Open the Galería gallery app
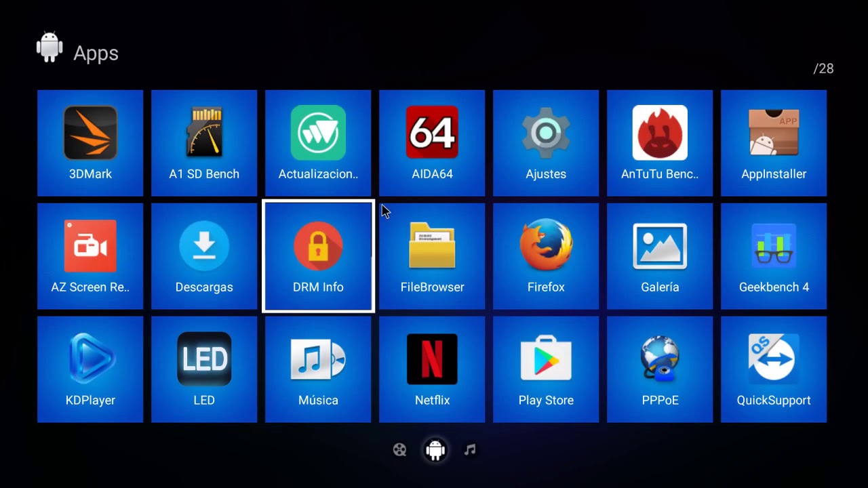 [660, 256]
